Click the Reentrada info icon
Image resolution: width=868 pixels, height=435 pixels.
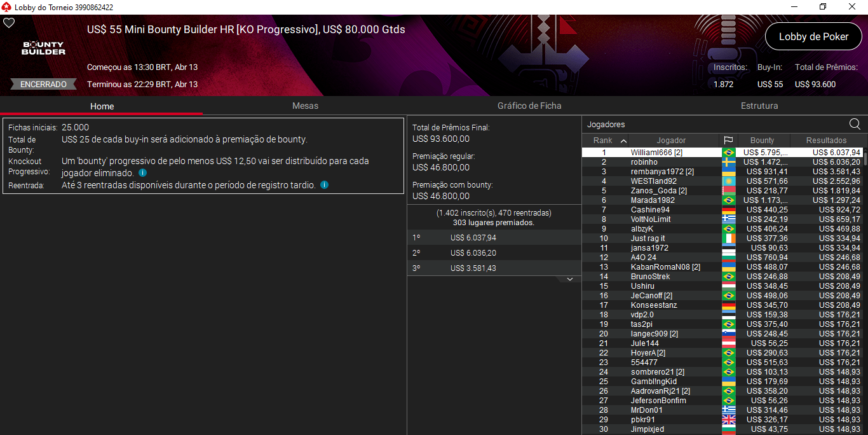click(324, 186)
